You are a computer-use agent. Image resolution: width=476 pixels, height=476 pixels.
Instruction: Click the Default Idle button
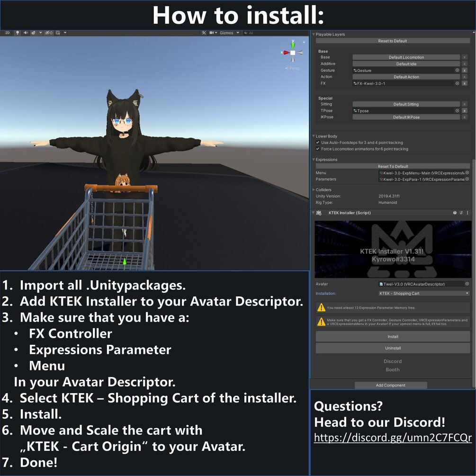pos(406,64)
